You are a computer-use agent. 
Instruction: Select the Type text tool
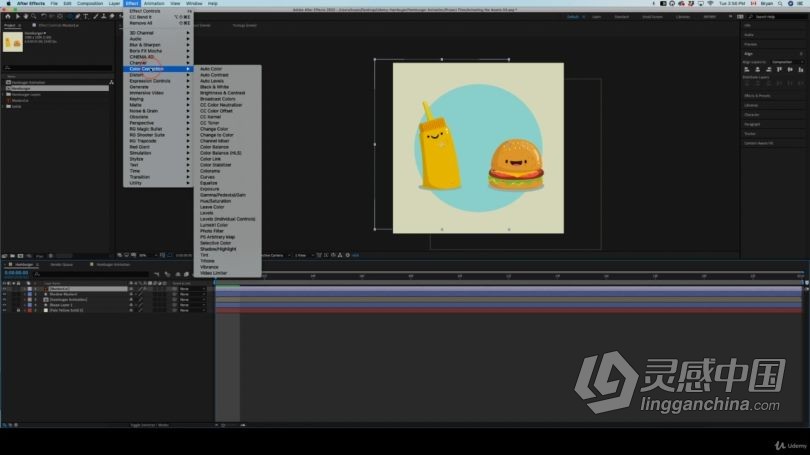coord(86,17)
